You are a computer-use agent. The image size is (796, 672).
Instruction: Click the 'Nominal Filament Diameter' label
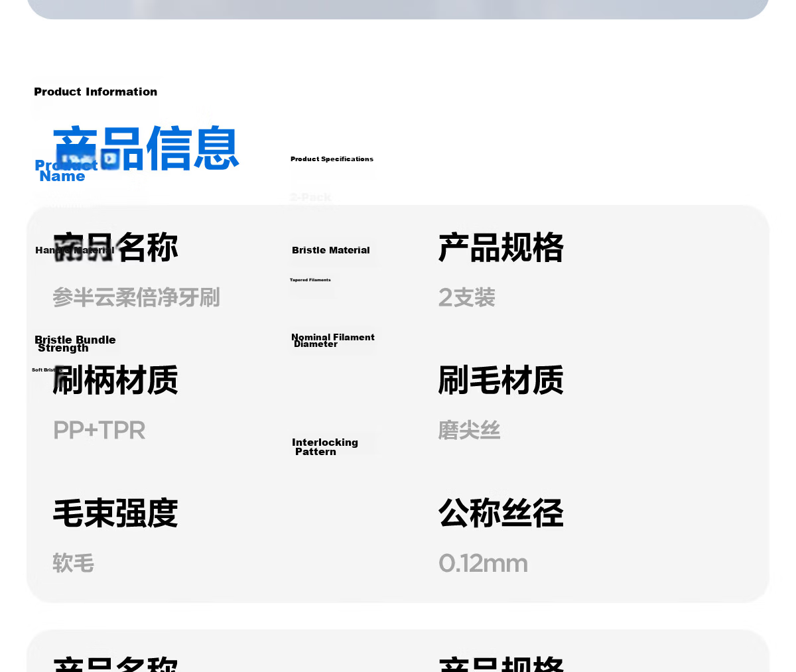tap(333, 340)
